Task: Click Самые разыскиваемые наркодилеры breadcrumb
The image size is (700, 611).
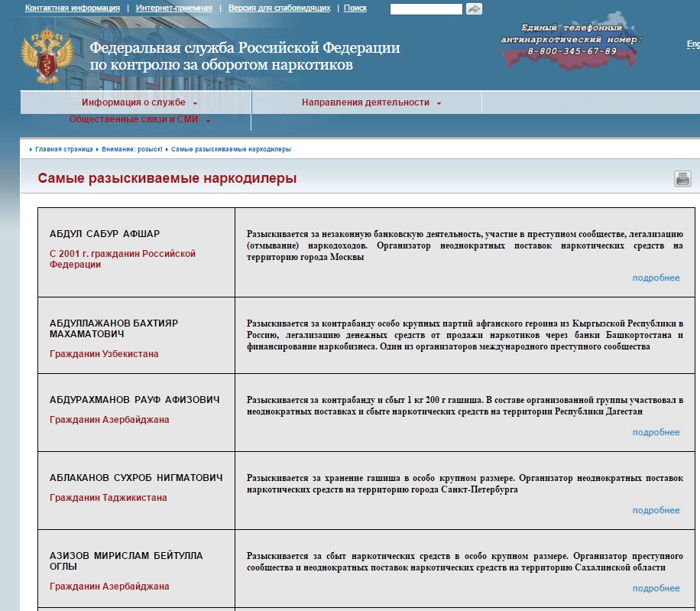Action: pyautogui.click(x=232, y=149)
